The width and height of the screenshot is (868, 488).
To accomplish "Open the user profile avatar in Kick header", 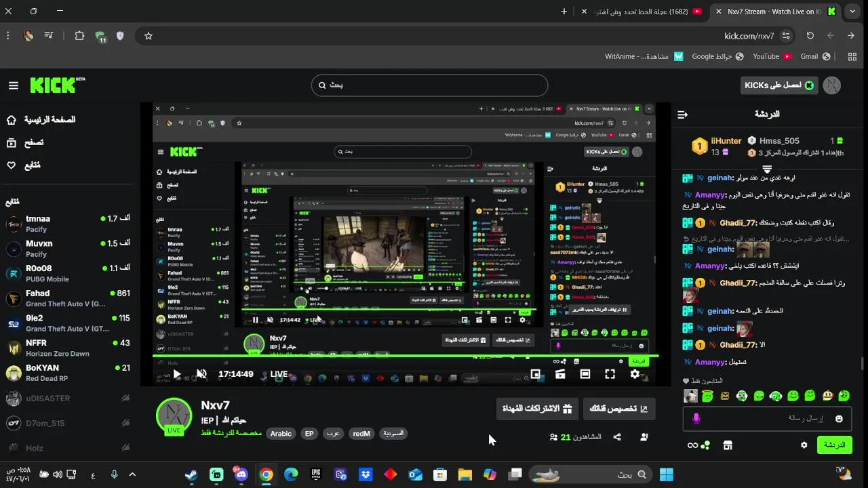I will coord(831,85).
